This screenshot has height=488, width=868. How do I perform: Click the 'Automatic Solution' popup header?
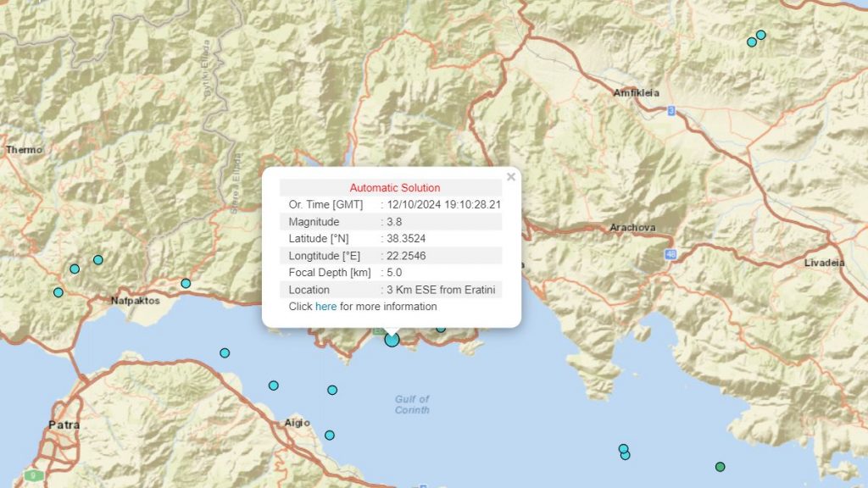[394, 188]
